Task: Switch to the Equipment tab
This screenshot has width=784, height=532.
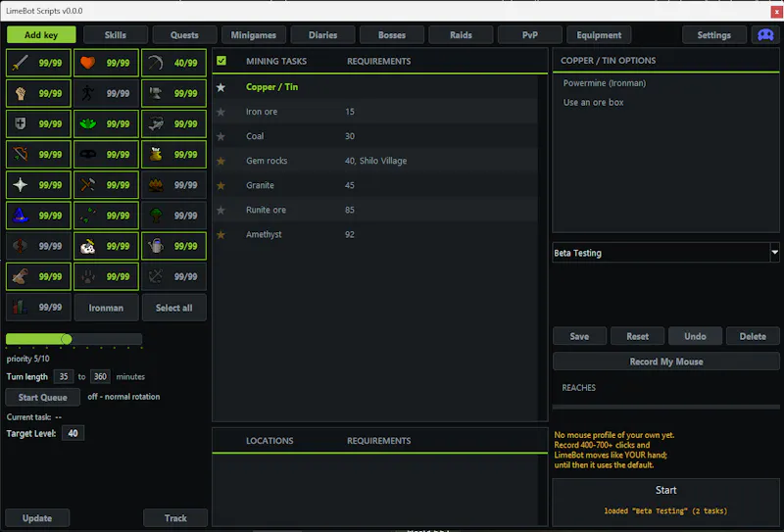Action: click(x=599, y=35)
